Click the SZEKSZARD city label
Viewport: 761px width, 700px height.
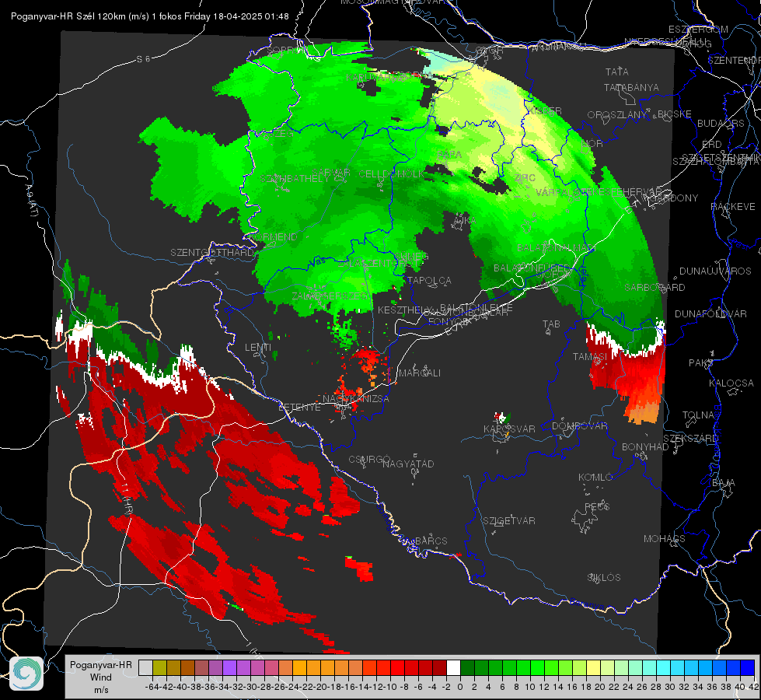click(690, 439)
